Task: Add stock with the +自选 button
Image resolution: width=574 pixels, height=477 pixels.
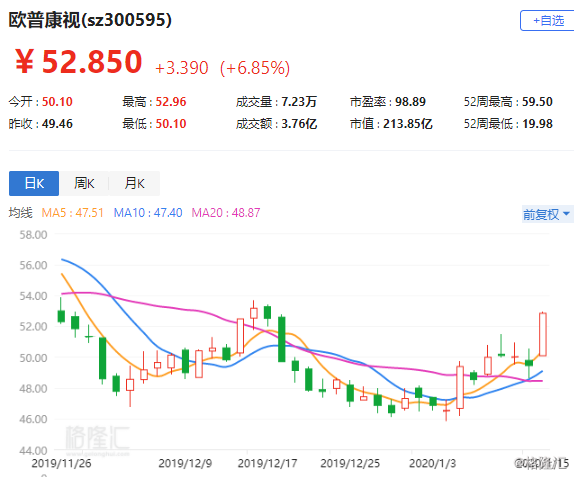Action: pos(547,21)
